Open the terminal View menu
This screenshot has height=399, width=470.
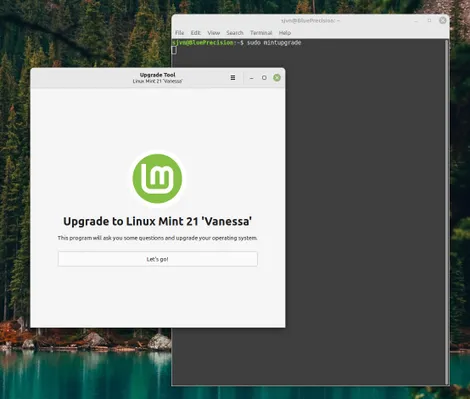[x=214, y=33]
